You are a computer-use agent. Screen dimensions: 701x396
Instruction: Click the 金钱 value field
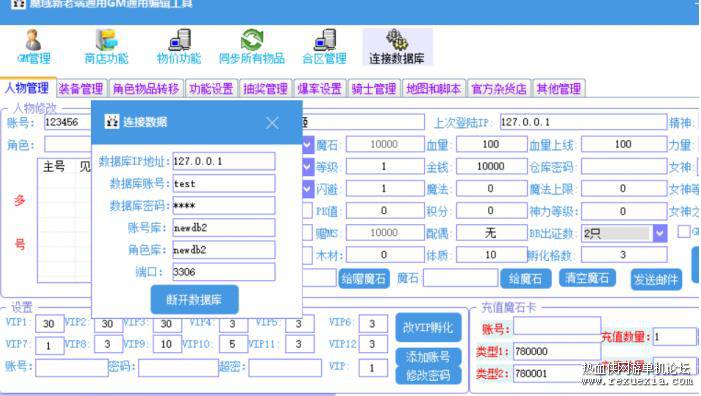491,166
